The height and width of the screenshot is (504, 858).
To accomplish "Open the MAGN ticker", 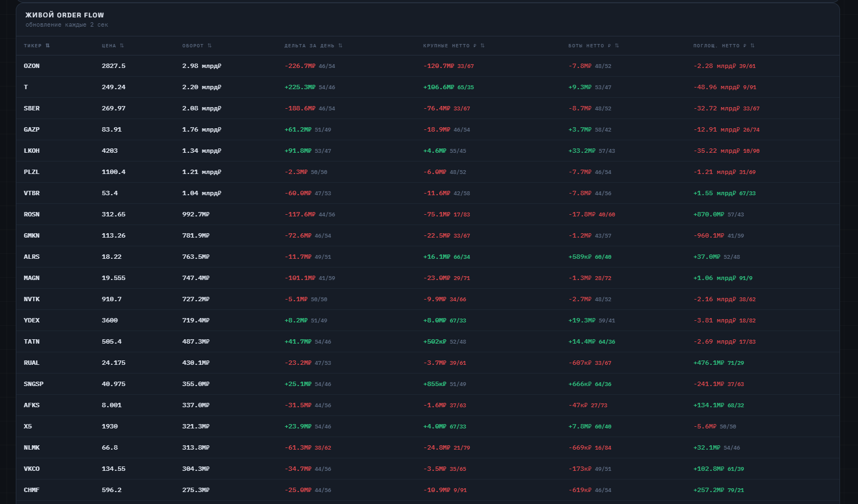I will point(32,278).
